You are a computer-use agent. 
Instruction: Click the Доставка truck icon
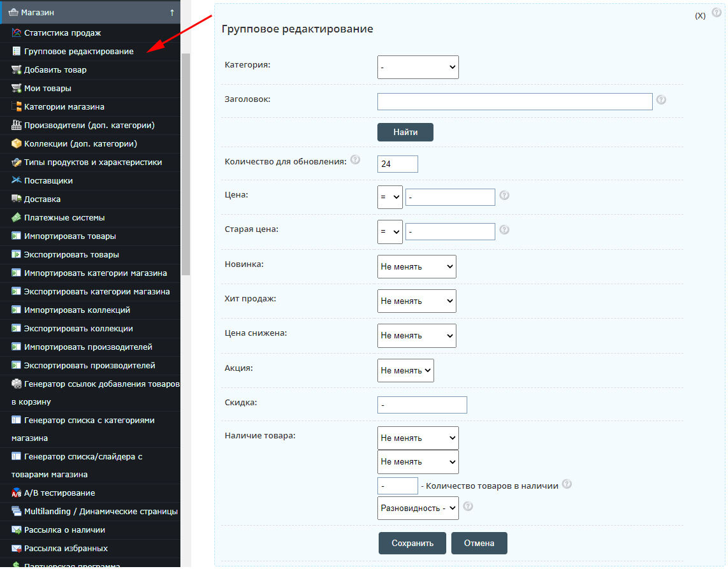coord(17,199)
